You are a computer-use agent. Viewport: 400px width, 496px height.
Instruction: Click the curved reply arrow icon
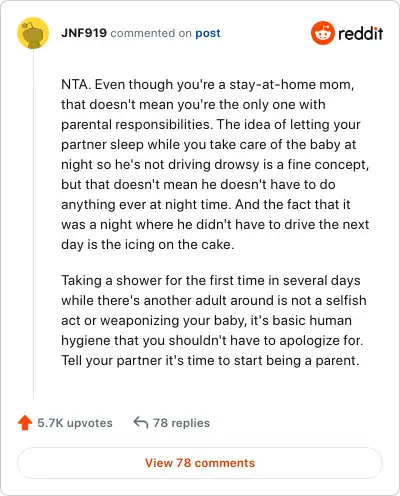pos(141,422)
